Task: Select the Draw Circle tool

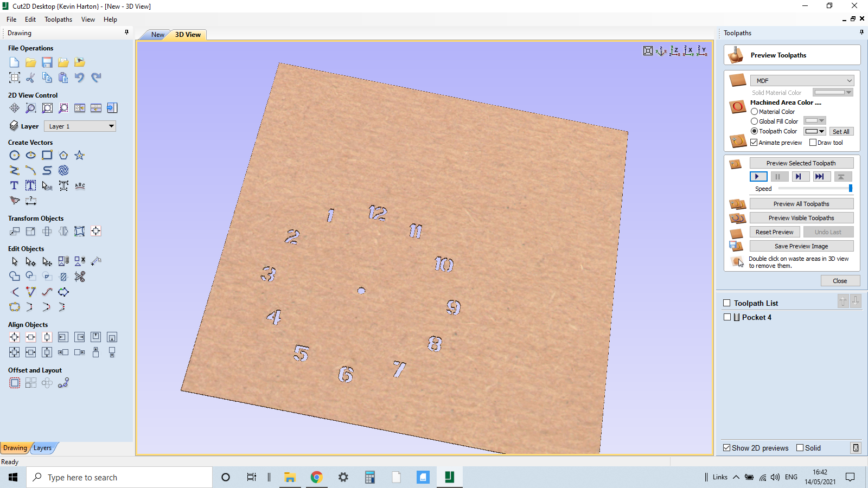Action: [14, 155]
